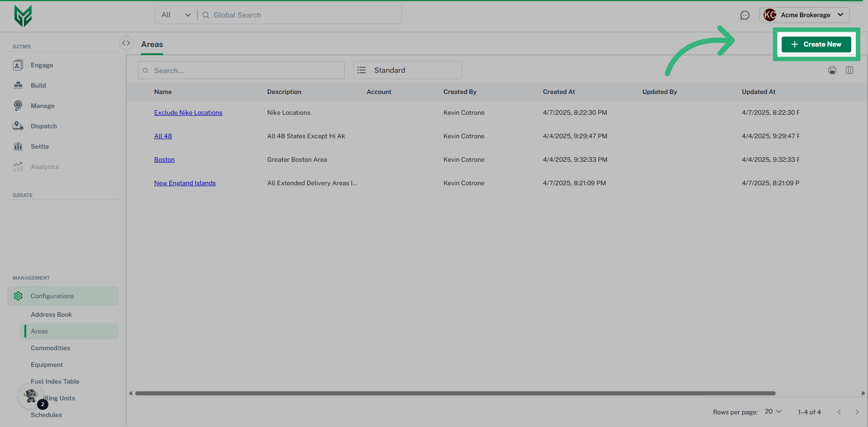Open the chat messages icon
This screenshot has height=427, width=868.
click(x=745, y=15)
